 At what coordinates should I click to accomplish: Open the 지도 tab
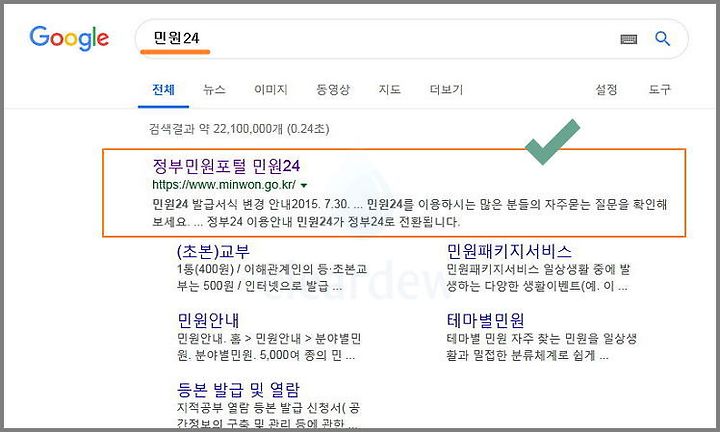pyautogui.click(x=389, y=89)
